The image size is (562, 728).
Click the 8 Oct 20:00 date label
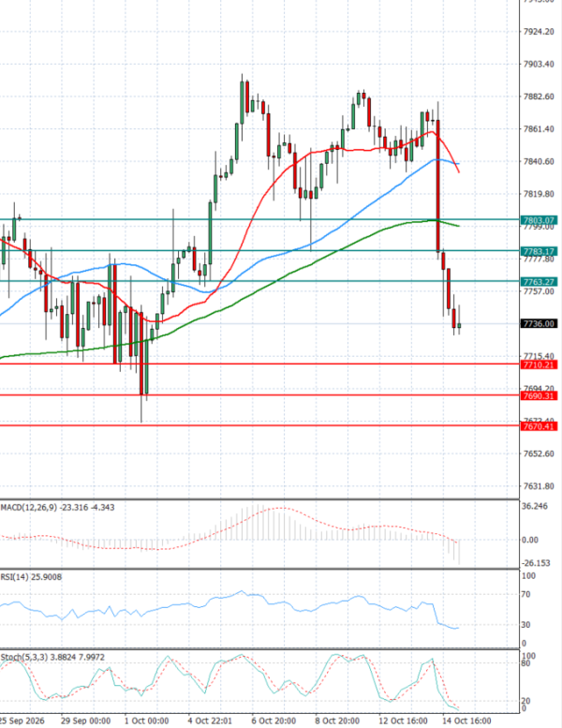(337, 721)
